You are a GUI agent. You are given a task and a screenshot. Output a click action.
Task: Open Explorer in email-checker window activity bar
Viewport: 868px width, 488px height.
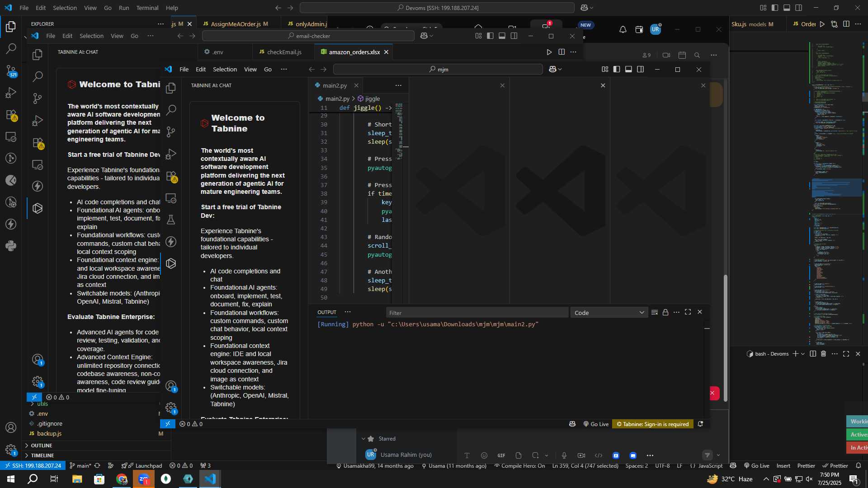pos(38,55)
